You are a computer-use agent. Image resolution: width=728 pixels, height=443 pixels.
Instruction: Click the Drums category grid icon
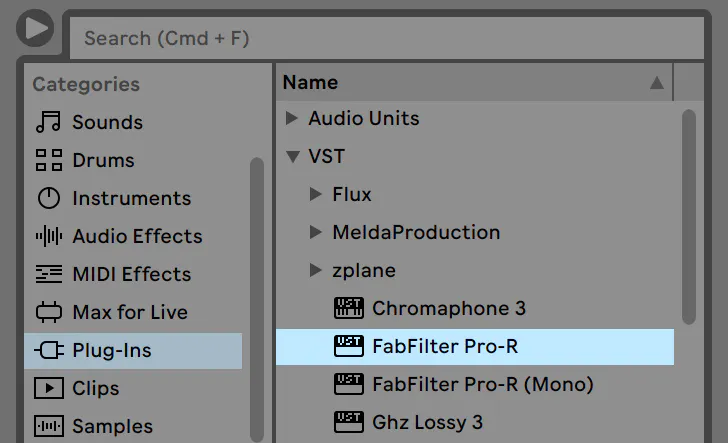click(x=48, y=160)
